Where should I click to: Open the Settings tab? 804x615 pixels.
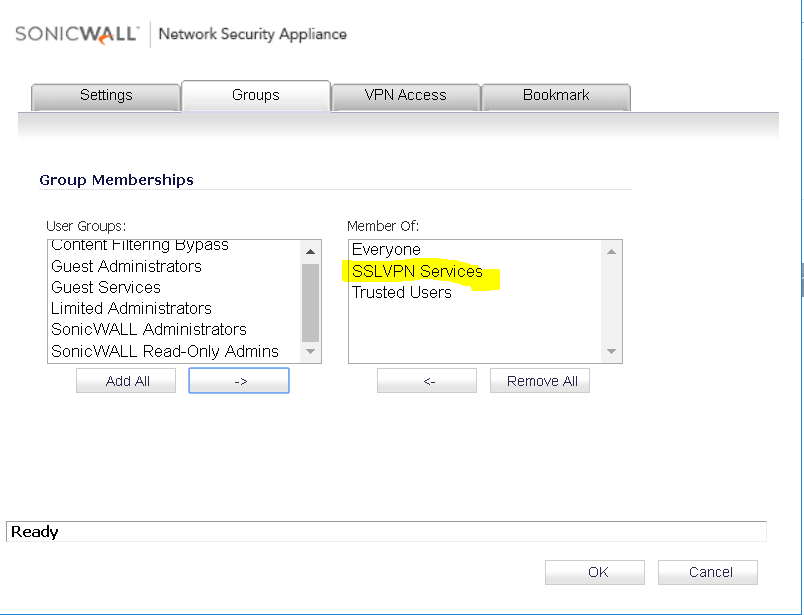pos(106,96)
